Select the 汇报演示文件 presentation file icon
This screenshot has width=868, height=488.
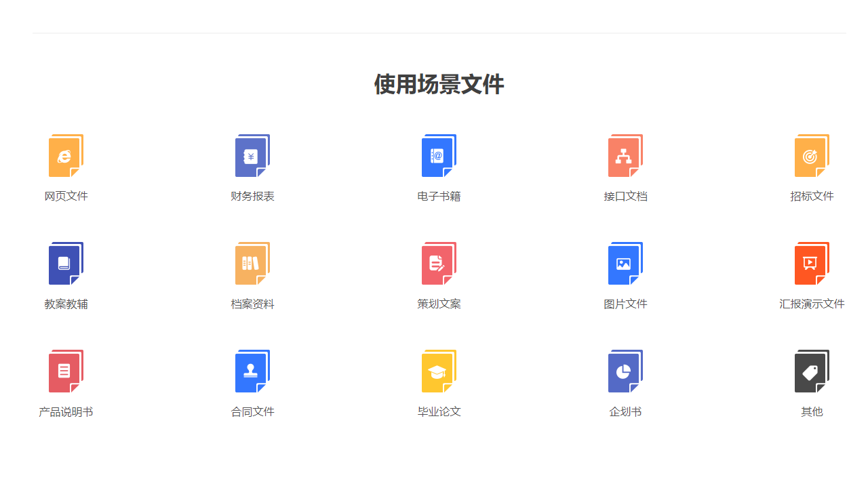[810, 263]
